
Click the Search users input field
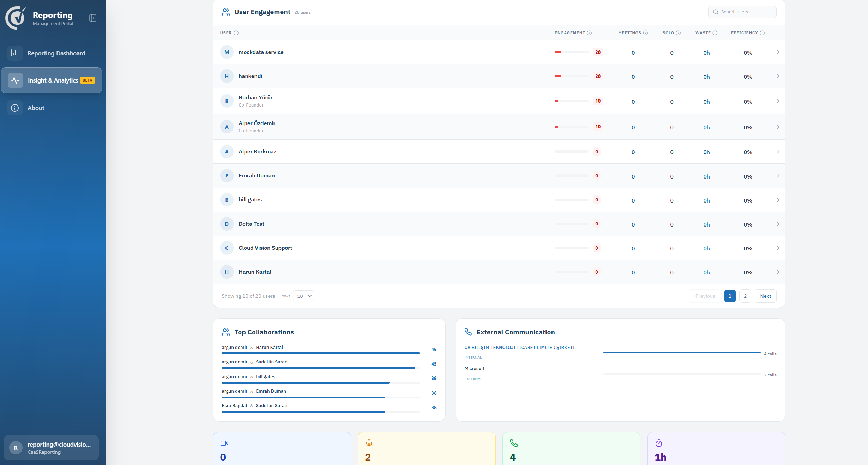pos(745,12)
